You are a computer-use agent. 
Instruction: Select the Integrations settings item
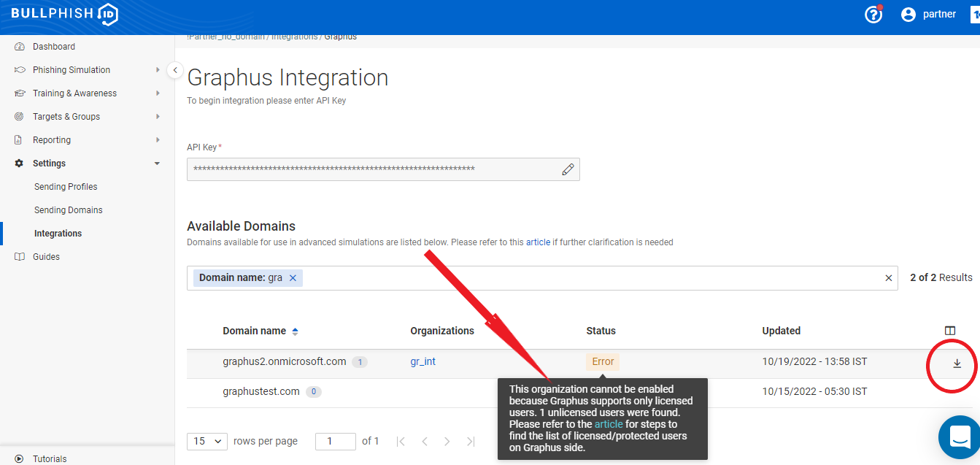point(58,234)
